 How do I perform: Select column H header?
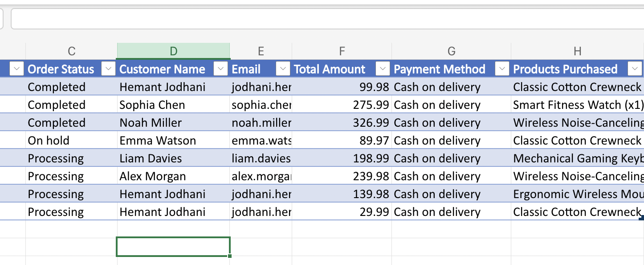point(577,51)
